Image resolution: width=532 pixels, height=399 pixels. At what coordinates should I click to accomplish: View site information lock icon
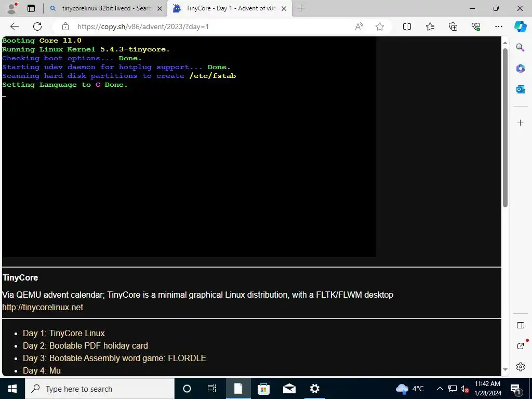coord(65,26)
